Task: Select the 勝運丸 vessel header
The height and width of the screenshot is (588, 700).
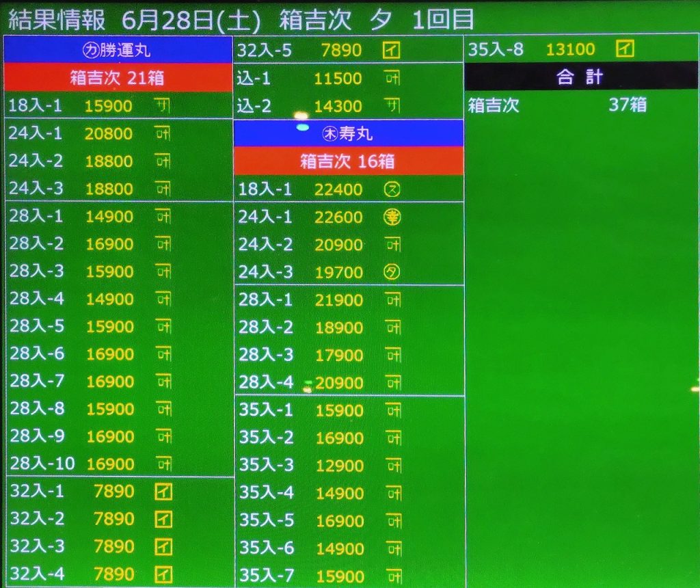Action: coord(118,50)
